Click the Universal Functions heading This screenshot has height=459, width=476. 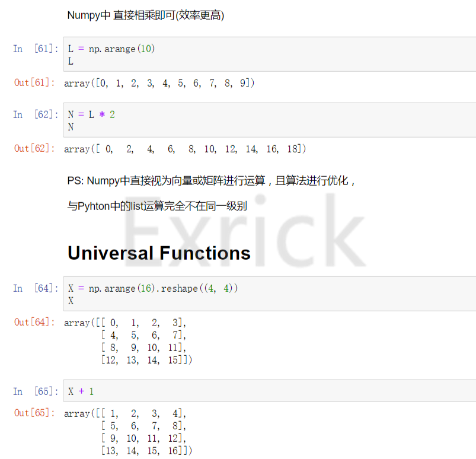159,253
